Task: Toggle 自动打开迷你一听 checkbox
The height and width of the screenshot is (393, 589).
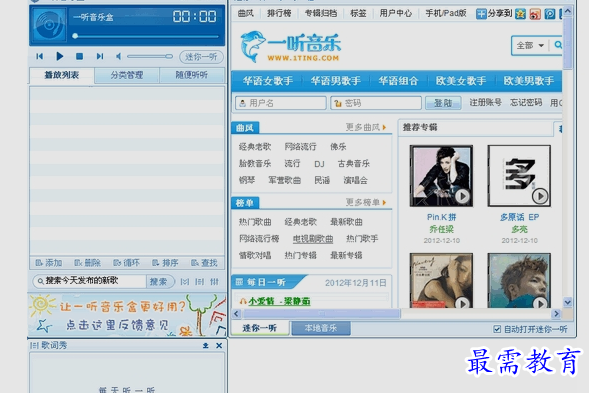Action: click(497, 329)
